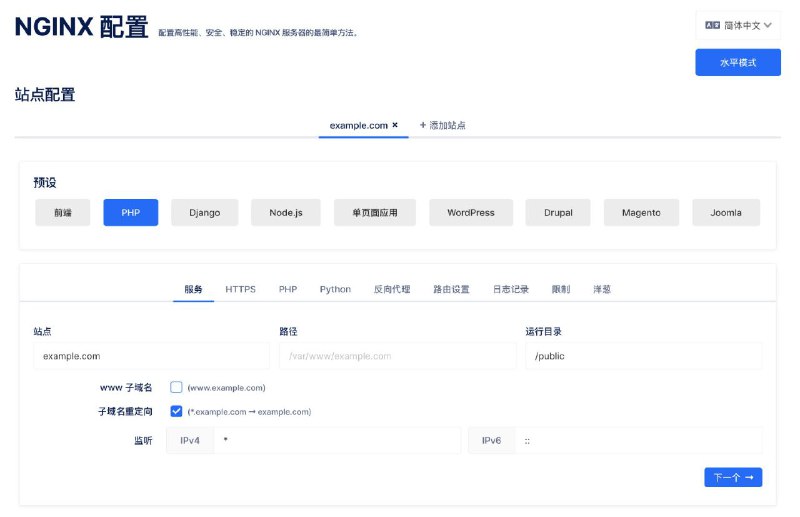The height and width of the screenshot is (517, 800).
Task: Click the 路径 path input field
Action: 397,356
